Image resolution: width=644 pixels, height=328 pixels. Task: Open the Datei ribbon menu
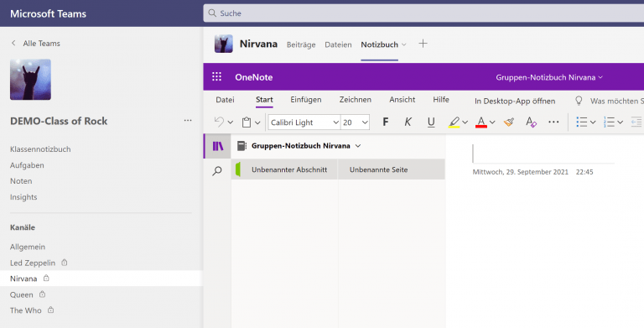tap(225, 100)
